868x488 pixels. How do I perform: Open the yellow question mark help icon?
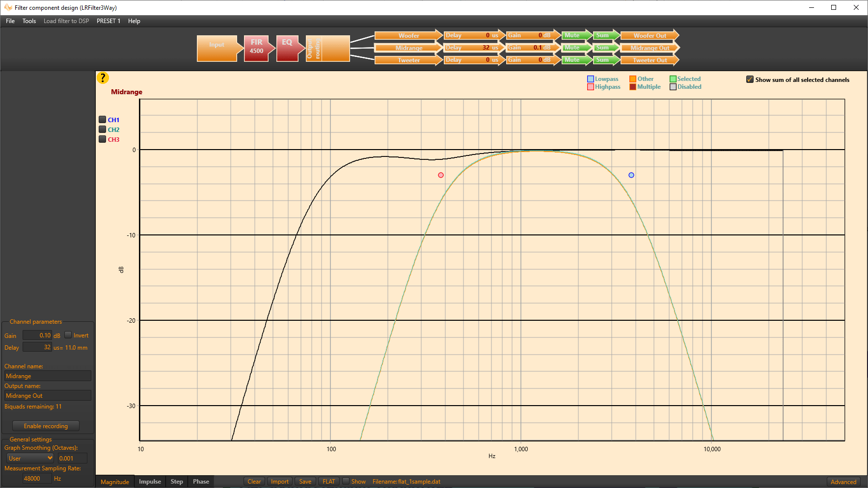(102, 77)
